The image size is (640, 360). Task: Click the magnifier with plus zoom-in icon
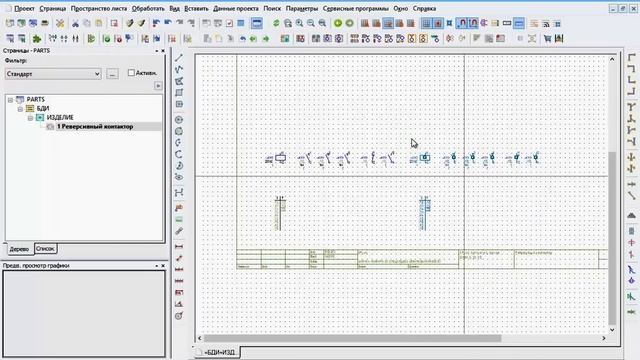coord(299,23)
